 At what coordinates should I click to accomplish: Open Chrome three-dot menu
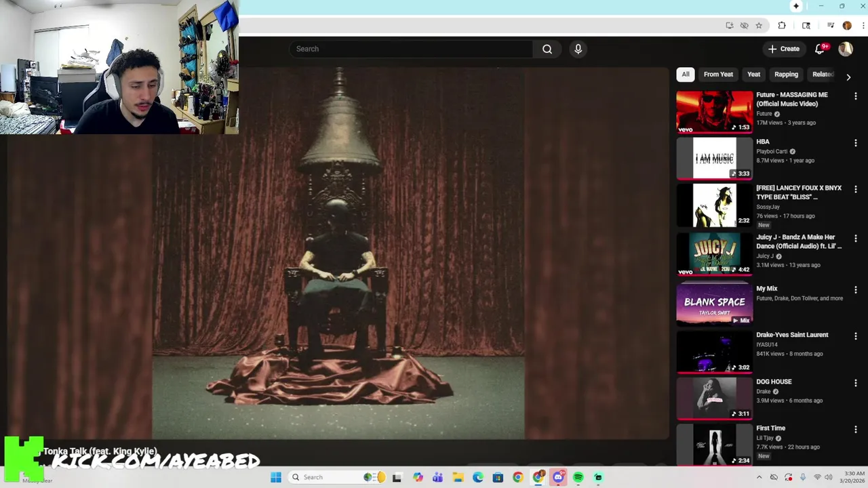pyautogui.click(x=863, y=26)
